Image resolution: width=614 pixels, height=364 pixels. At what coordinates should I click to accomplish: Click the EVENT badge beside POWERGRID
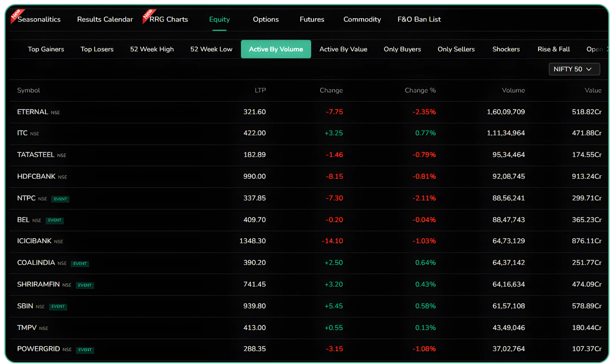(x=85, y=350)
